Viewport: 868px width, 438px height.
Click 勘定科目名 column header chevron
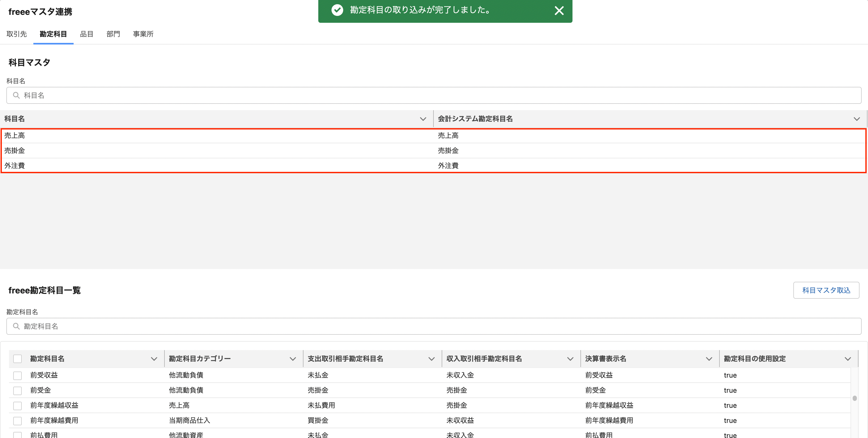pyautogui.click(x=154, y=359)
